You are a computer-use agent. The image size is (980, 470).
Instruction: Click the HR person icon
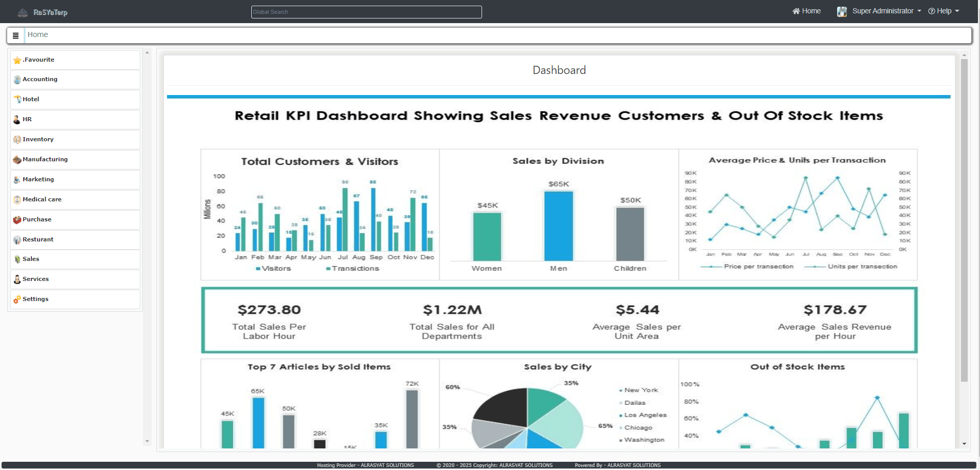pos(17,120)
